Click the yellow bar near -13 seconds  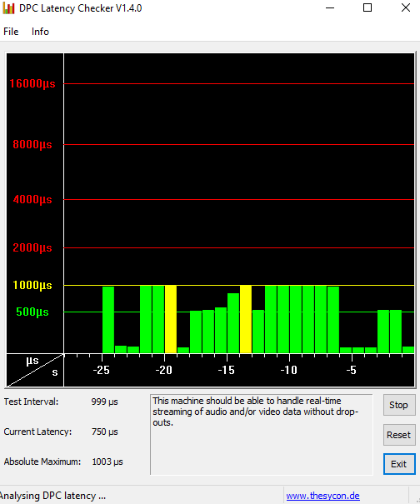pyautogui.click(x=246, y=319)
